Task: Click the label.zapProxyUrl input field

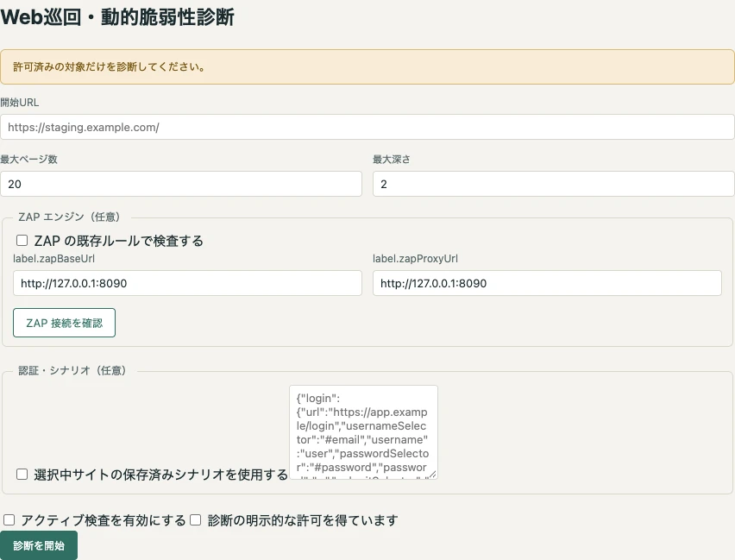Action: (x=547, y=283)
